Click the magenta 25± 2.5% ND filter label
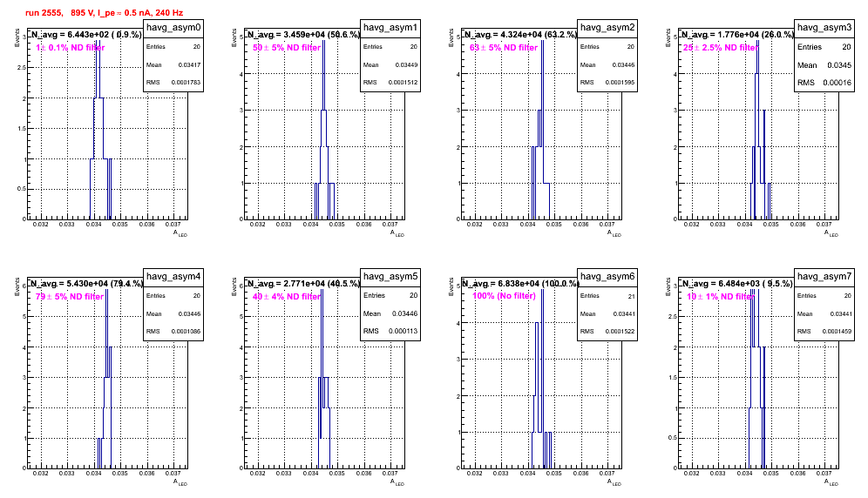868x498 pixels. pos(721,48)
